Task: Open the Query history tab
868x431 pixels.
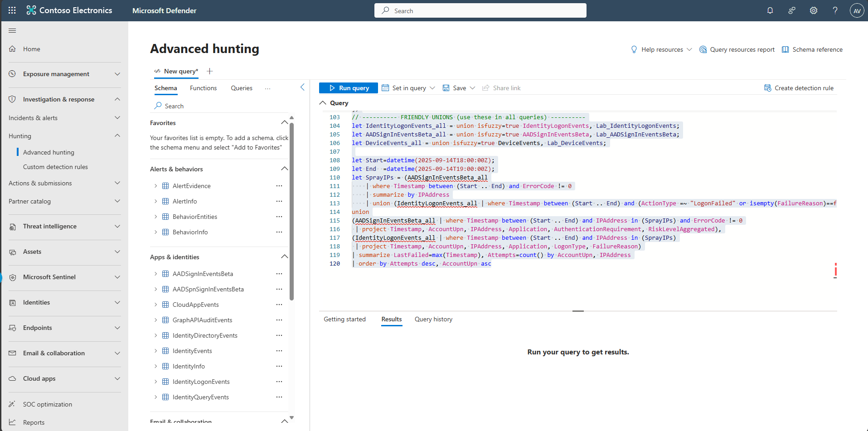Action: (x=433, y=319)
